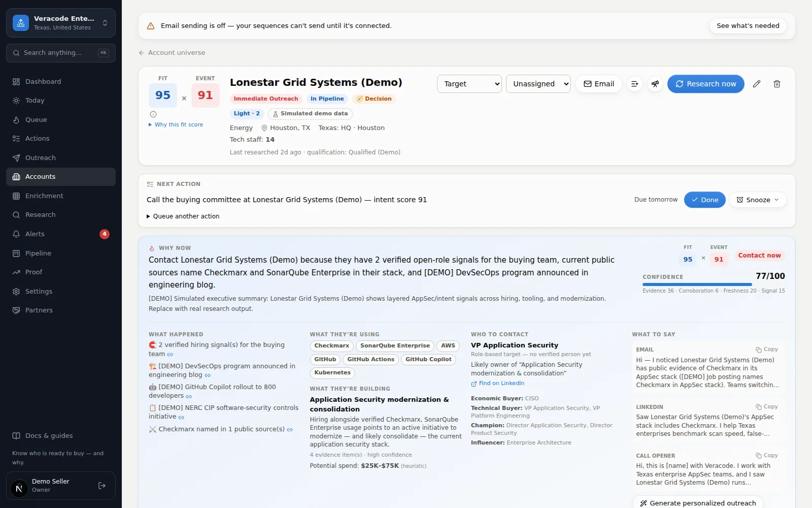Image resolution: width=812 pixels, height=508 pixels.
Task: Mark the next action as Done
Action: pos(705,200)
